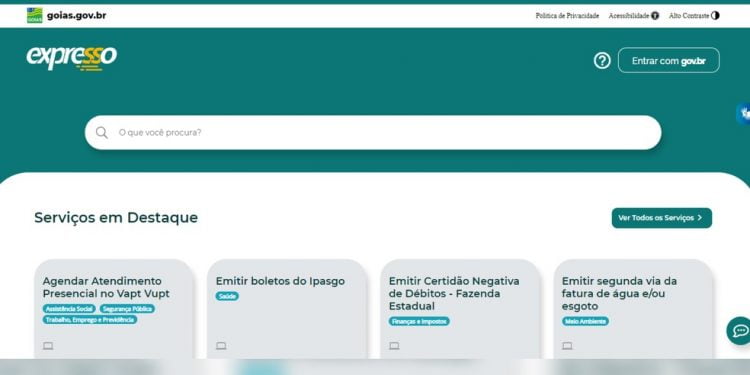Select the Finanças e Impostos tag
The image size is (750, 375).
tap(419, 321)
